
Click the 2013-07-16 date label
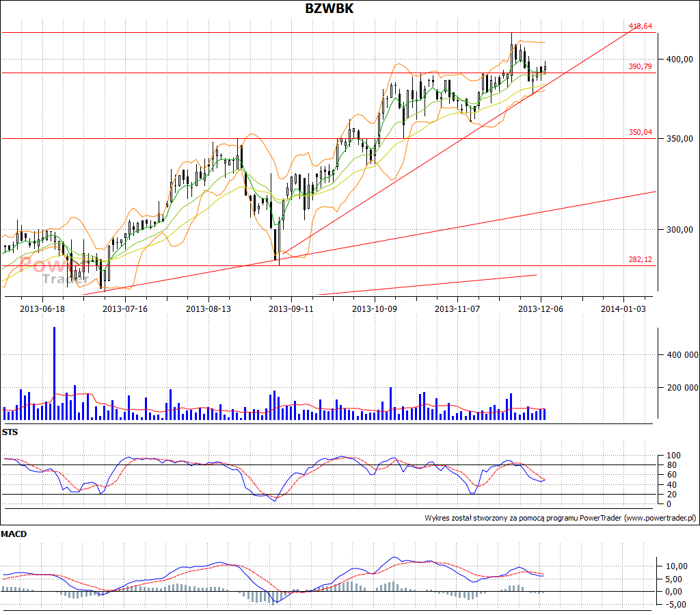pyautogui.click(x=125, y=309)
